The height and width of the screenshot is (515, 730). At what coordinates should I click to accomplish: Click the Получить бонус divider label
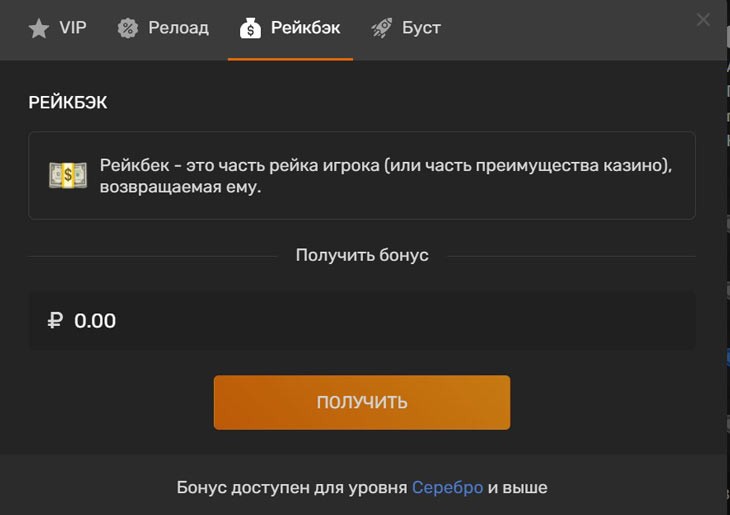click(x=362, y=255)
